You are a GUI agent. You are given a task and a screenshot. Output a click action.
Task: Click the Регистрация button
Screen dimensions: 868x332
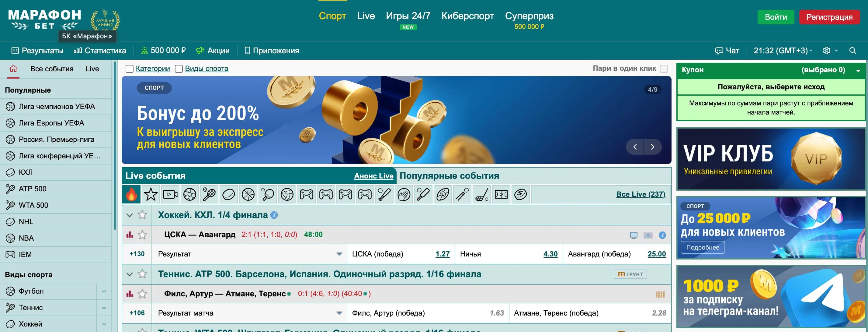[x=829, y=17]
